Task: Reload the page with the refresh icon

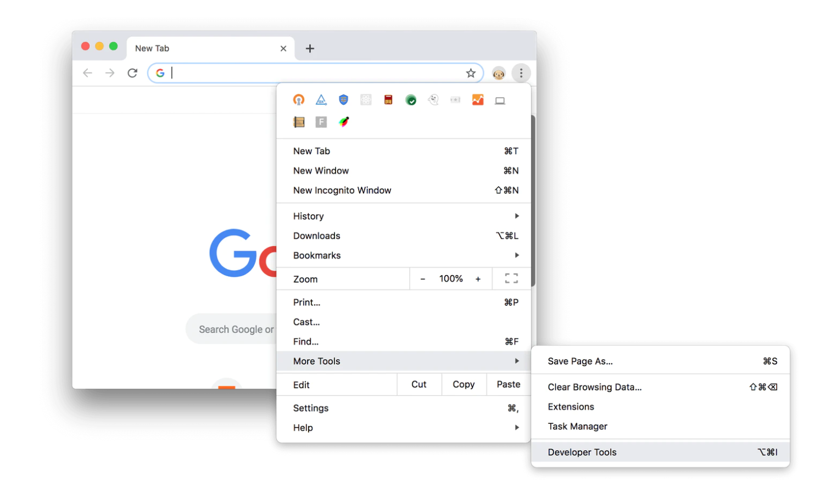Action: 132,73
